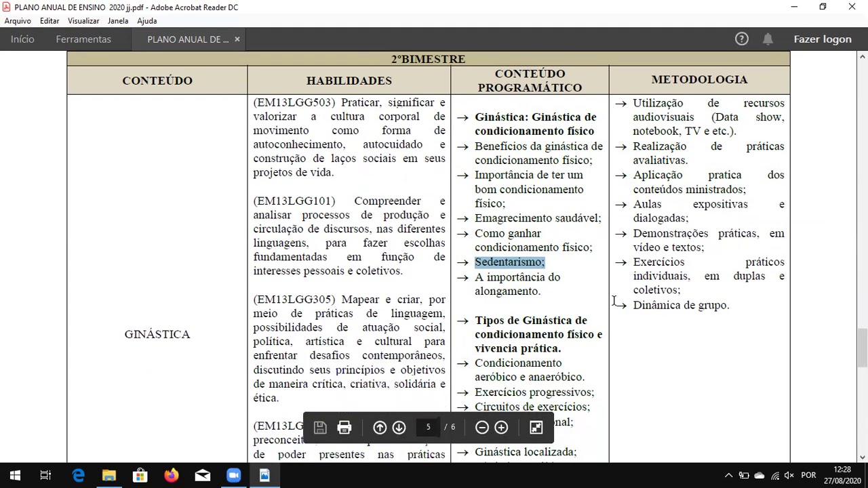Zoom out using the minus icon
Viewport: 868px width, 488px height.
(x=482, y=428)
